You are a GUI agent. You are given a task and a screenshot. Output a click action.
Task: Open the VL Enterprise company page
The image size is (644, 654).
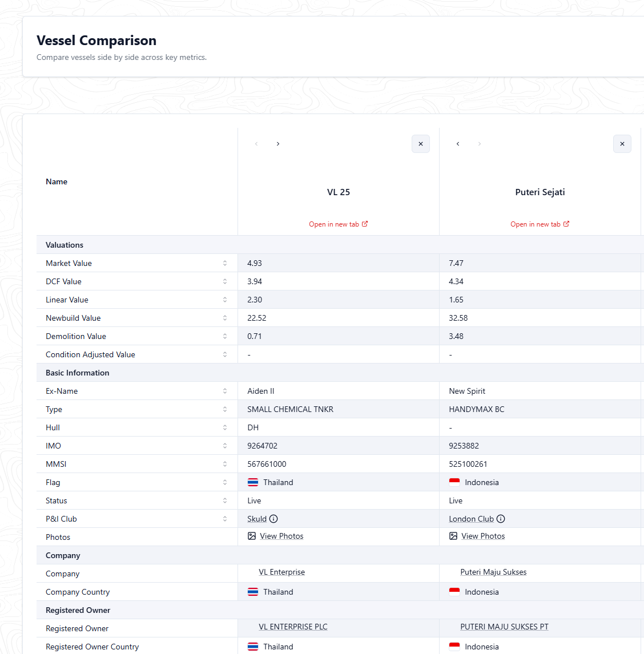(281, 572)
